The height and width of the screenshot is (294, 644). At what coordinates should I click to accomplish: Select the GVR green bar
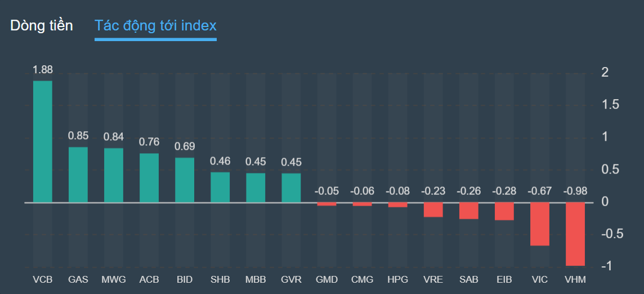tap(291, 188)
